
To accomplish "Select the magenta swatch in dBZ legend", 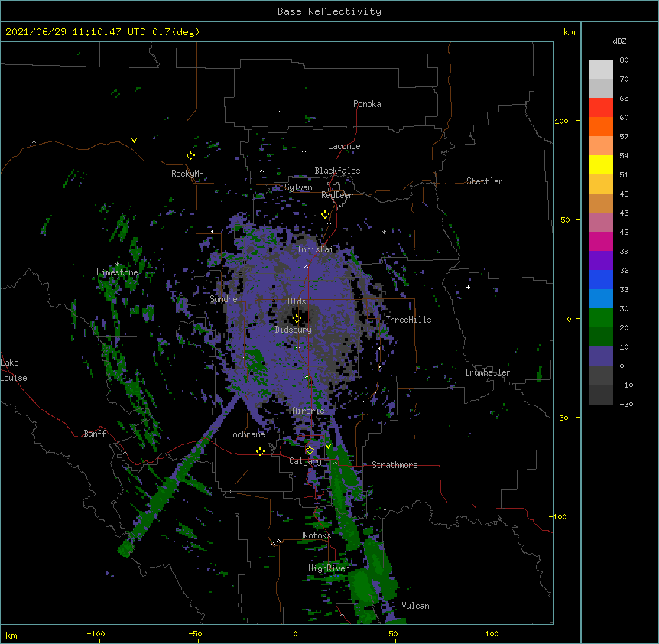I will pos(601,241).
